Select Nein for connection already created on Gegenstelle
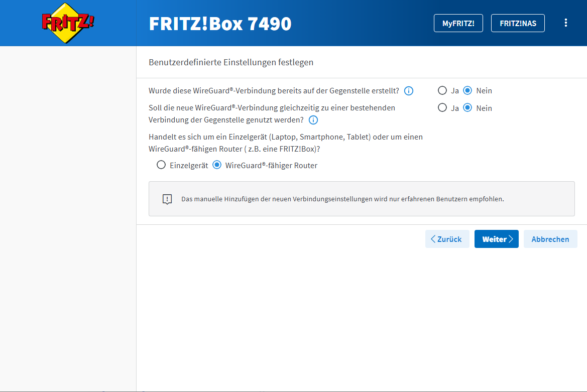 click(x=467, y=91)
